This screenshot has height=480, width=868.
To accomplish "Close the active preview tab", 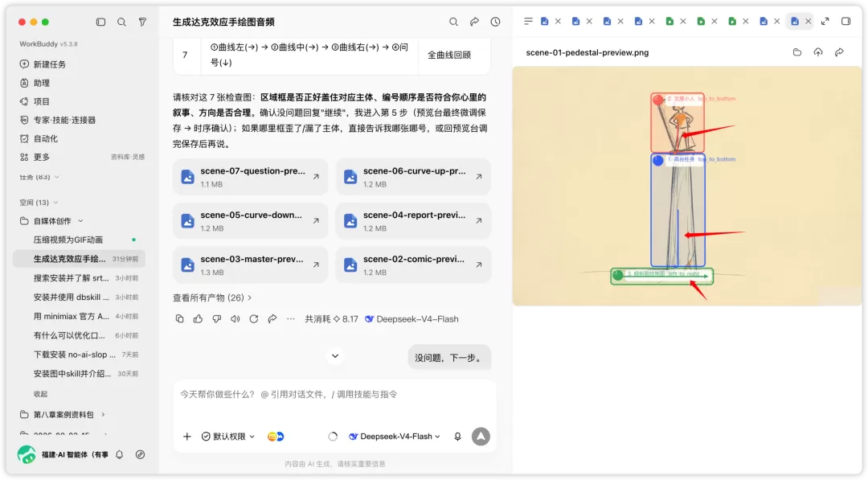I will tap(809, 22).
